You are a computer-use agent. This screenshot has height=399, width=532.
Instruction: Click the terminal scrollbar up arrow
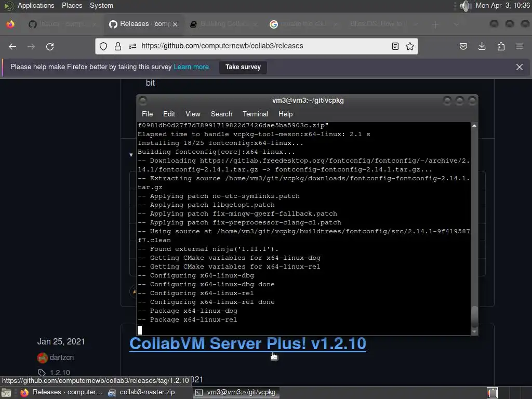[x=474, y=126]
